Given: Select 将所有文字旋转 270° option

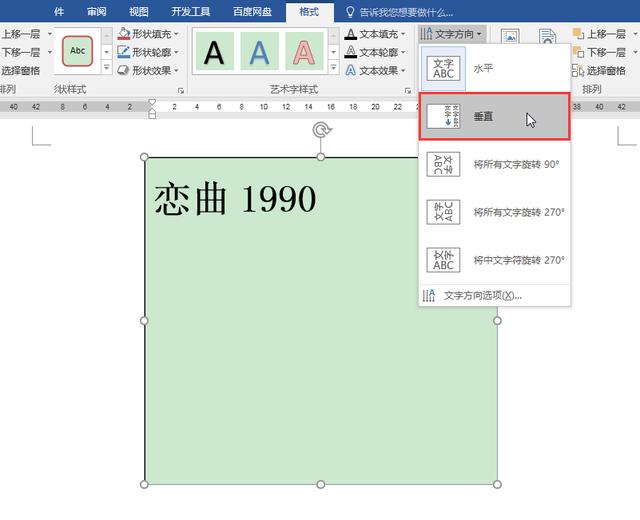Looking at the screenshot, I should (x=495, y=212).
